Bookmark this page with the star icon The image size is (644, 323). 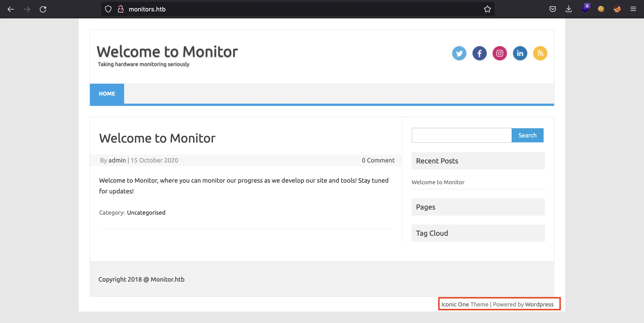(487, 9)
